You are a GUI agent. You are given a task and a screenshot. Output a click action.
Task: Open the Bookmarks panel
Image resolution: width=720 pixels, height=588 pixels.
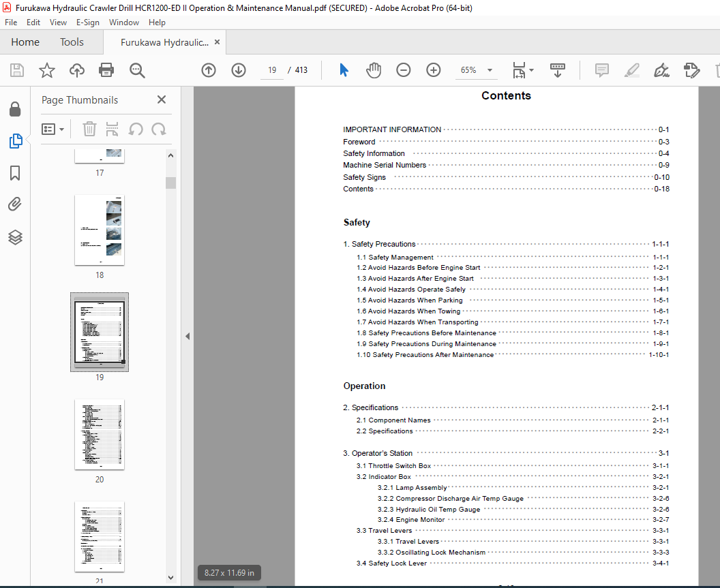[x=15, y=173]
